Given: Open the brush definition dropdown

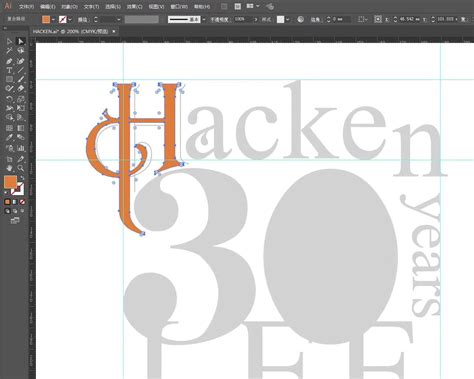Looking at the screenshot, I should tap(204, 20).
